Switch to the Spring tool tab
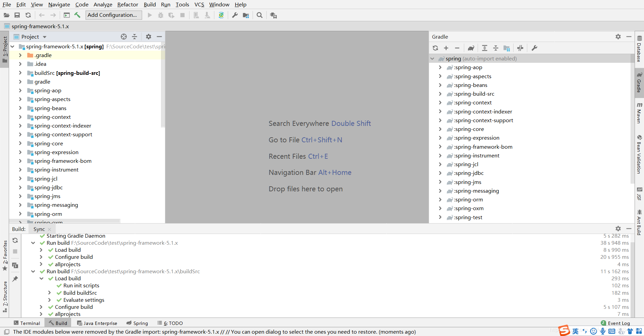Screen dimensions: 644x336 [137, 323]
